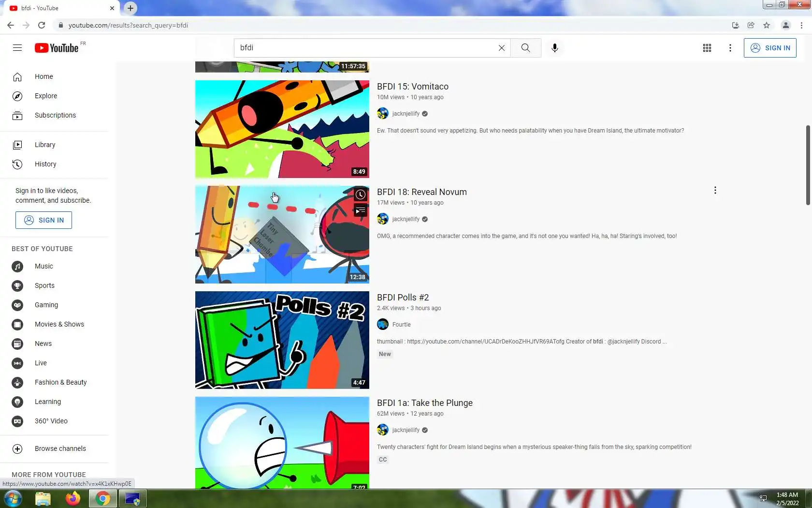Open a new Chrome tab
This screenshot has width=812, height=508.
coord(130,8)
